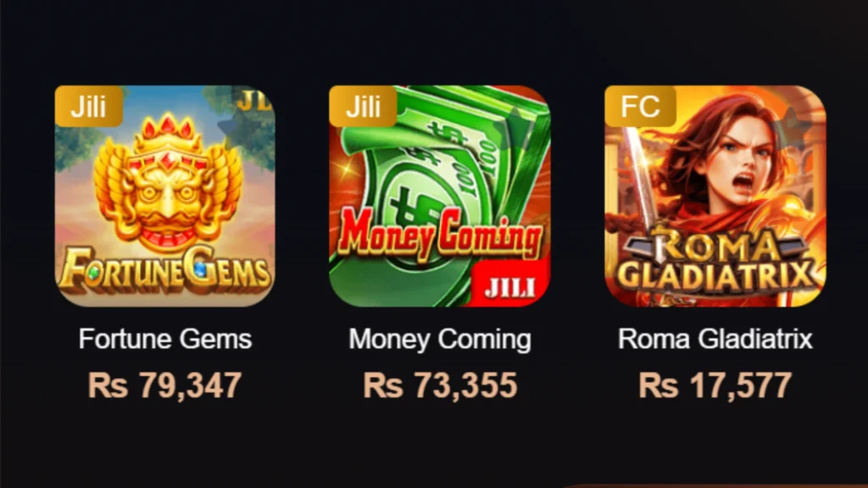The image size is (868, 488).
Task: Open the Roma Gladiatrix game title link
Action: click(715, 339)
